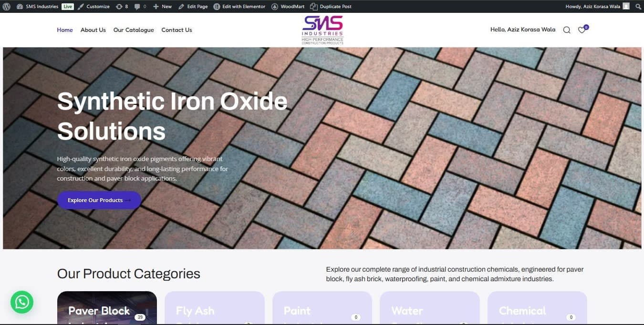Click Hello, Aziz Korasa Wala link
The height and width of the screenshot is (325, 644).
pos(523,30)
